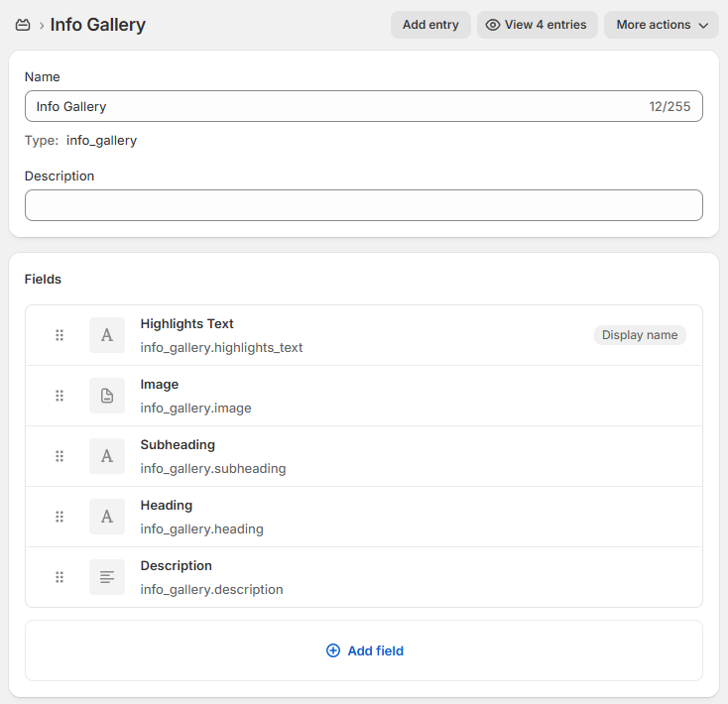Click the metaobjects breadcrumb icon
728x704 pixels.
coord(23,25)
